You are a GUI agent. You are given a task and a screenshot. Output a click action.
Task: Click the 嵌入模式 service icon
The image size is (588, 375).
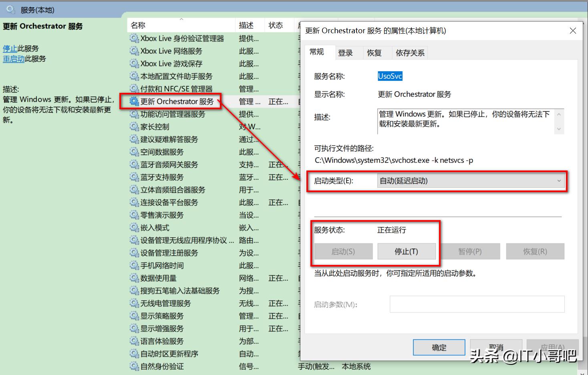point(134,227)
